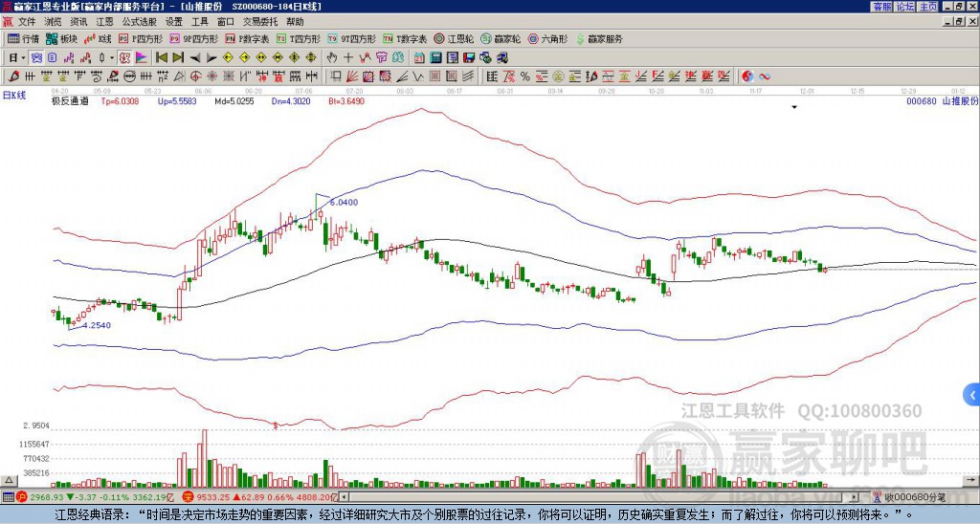Open the 行情 market quotes view
The height and width of the screenshot is (524, 980).
click(23, 38)
